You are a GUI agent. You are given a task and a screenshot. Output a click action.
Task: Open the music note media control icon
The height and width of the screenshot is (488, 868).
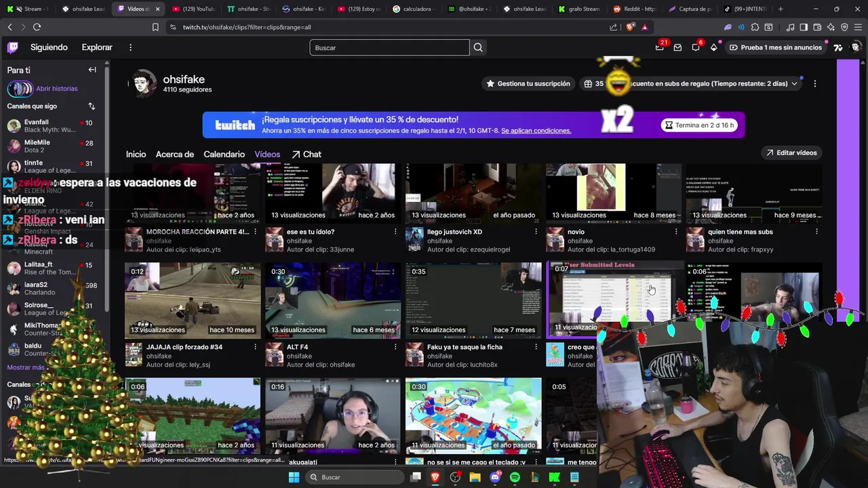[x=791, y=27]
